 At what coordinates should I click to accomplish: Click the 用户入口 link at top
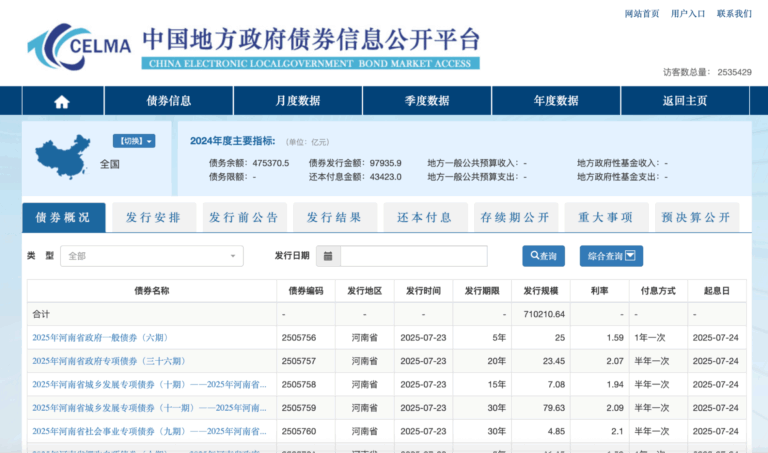(x=688, y=14)
